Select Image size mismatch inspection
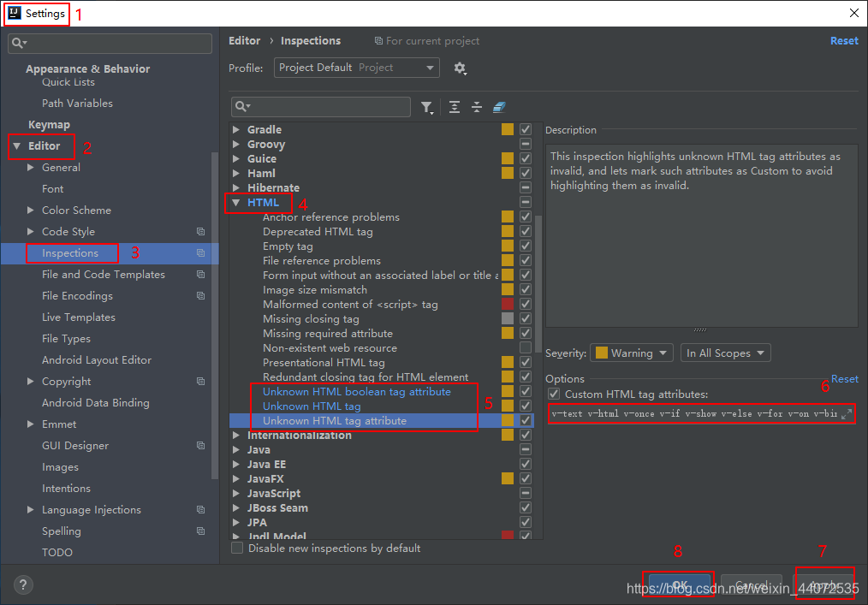The width and height of the screenshot is (868, 605). 315,289
